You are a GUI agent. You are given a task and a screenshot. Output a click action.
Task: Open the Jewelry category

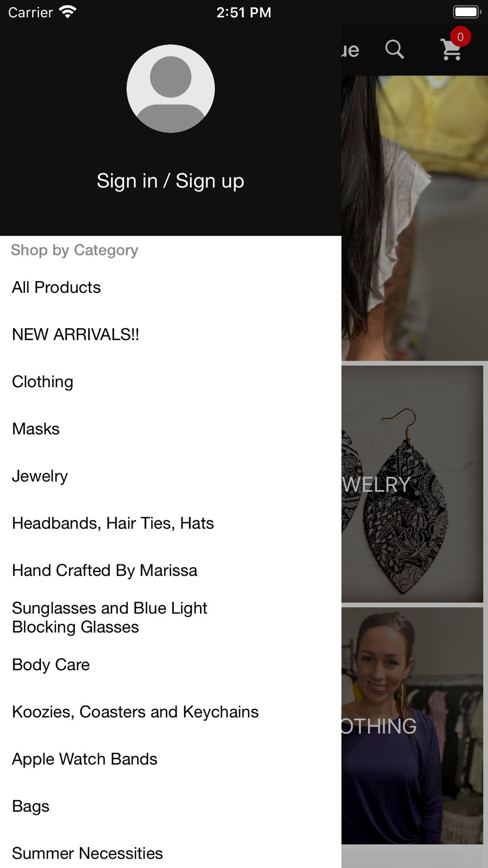point(170,476)
